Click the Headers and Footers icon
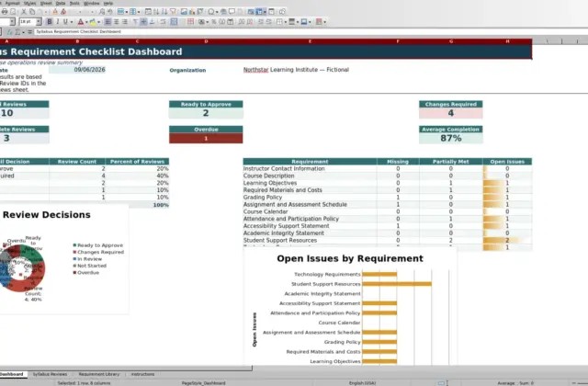 (240, 12)
